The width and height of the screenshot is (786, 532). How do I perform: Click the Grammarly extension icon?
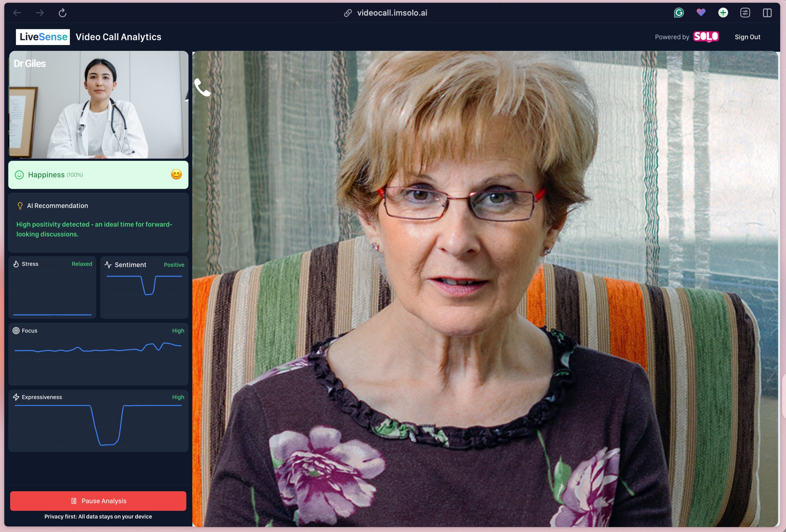click(x=678, y=13)
